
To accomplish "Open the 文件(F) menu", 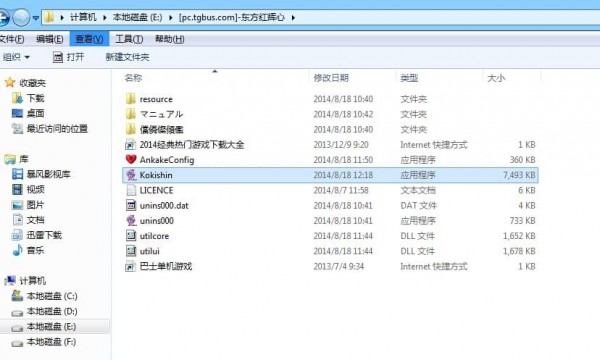I will [12, 39].
